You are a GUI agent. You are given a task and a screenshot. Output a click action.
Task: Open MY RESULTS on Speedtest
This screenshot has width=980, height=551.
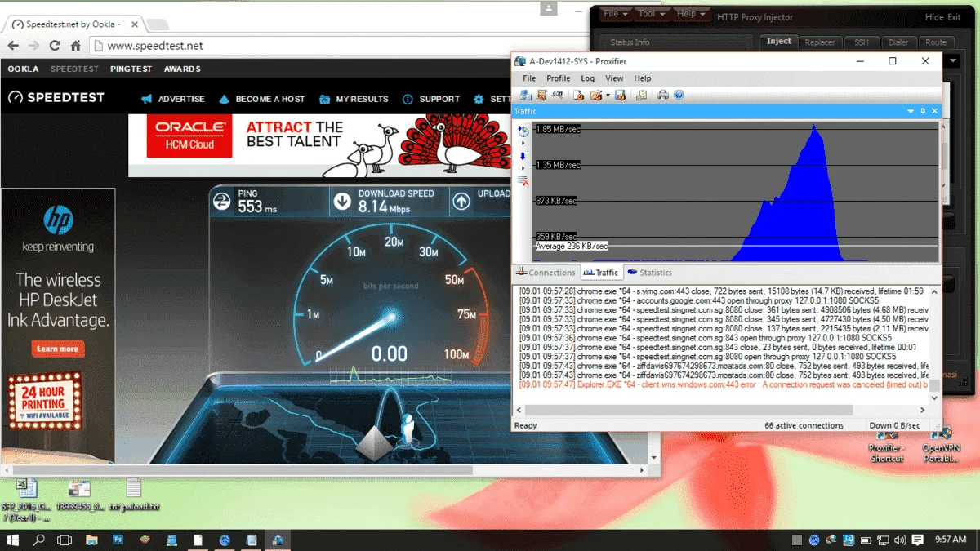354,99
